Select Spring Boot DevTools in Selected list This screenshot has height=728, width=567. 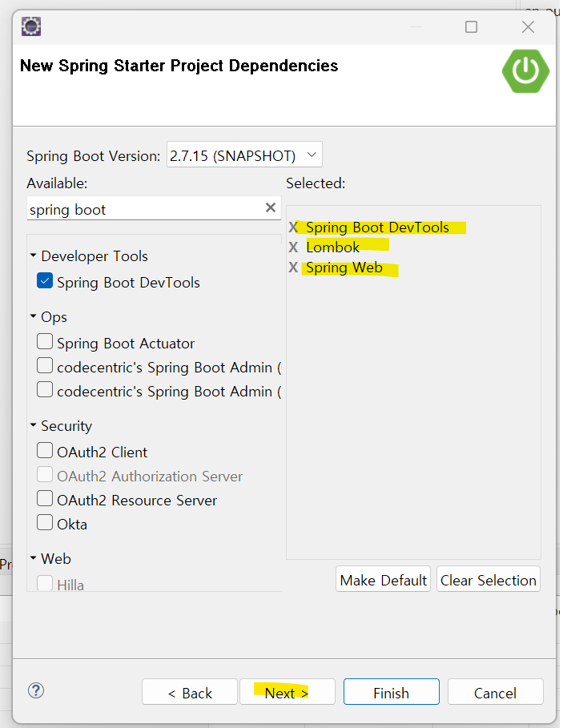377,227
